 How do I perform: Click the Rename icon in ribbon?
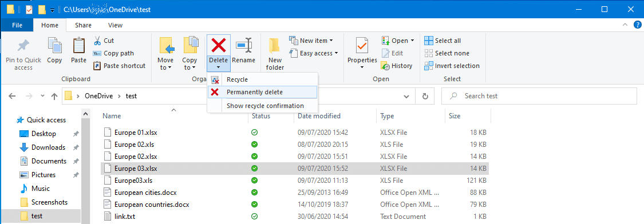click(243, 46)
